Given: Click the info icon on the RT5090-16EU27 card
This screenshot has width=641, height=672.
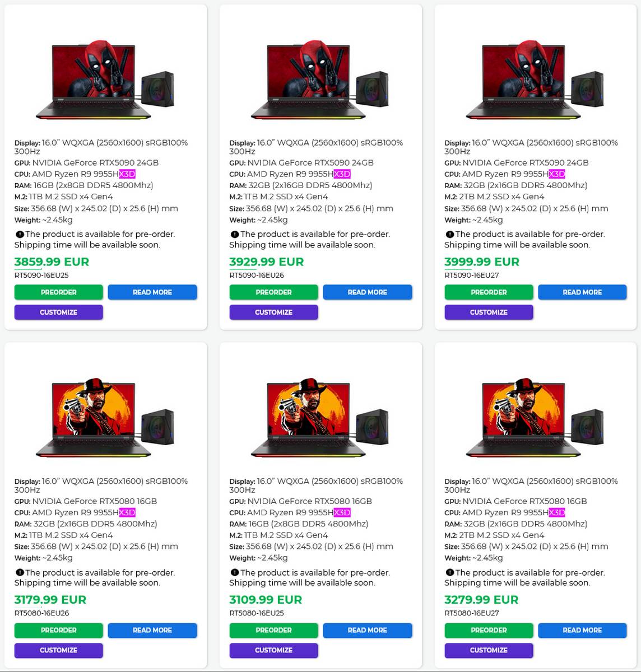Looking at the screenshot, I should coord(449,234).
